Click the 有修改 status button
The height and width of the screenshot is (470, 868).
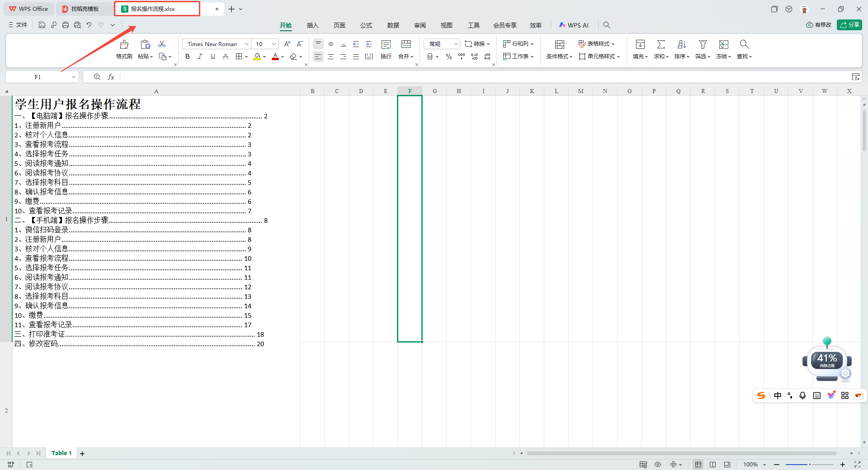point(819,25)
